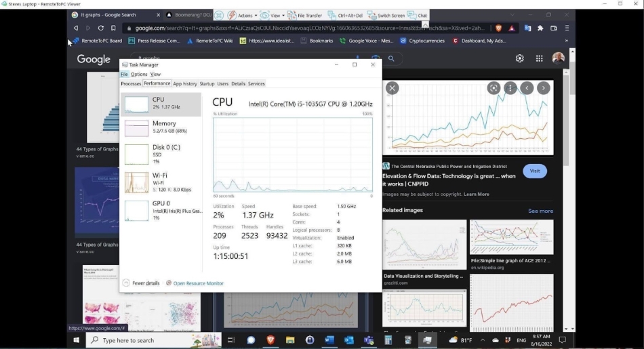Switch to the Processes tab in Task Manager

[x=131, y=84]
